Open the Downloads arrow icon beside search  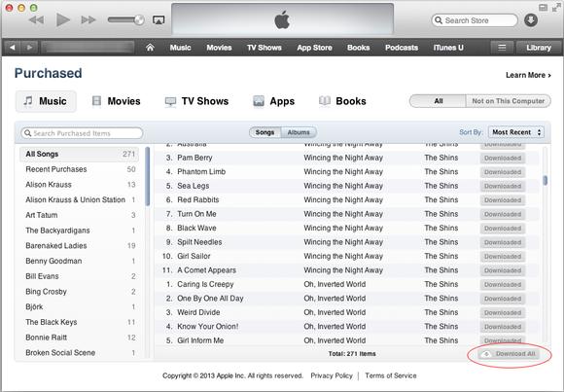(x=531, y=20)
